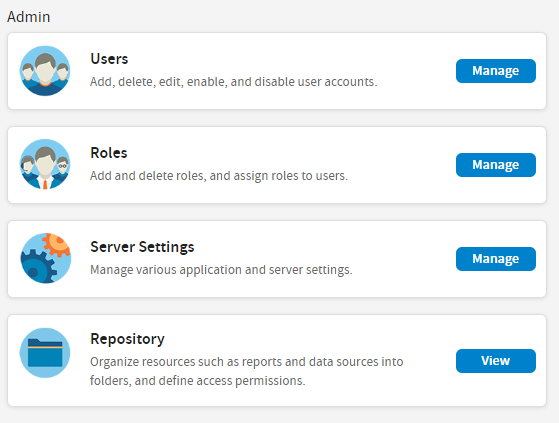
Task: Select the Server Settings heading
Action: coord(142,247)
